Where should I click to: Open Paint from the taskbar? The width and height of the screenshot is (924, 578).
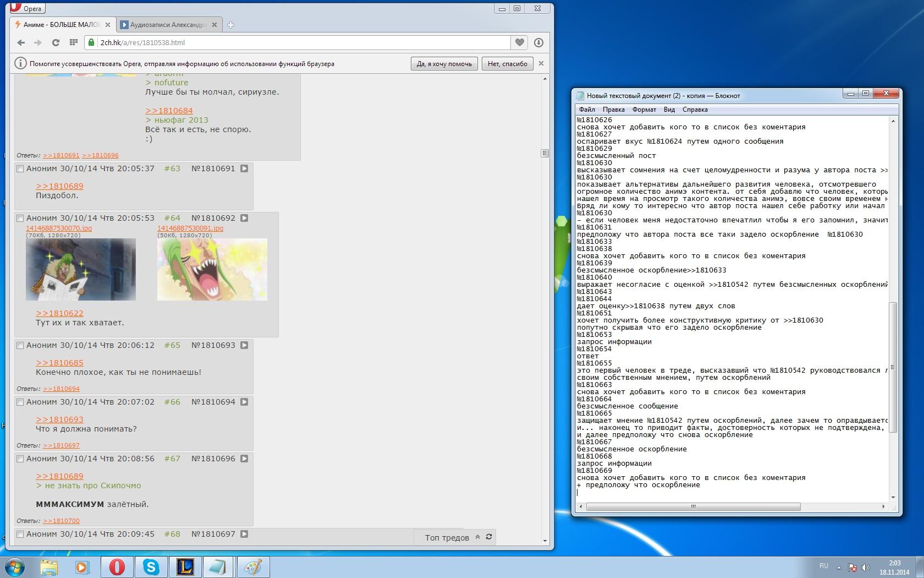tap(253, 567)
